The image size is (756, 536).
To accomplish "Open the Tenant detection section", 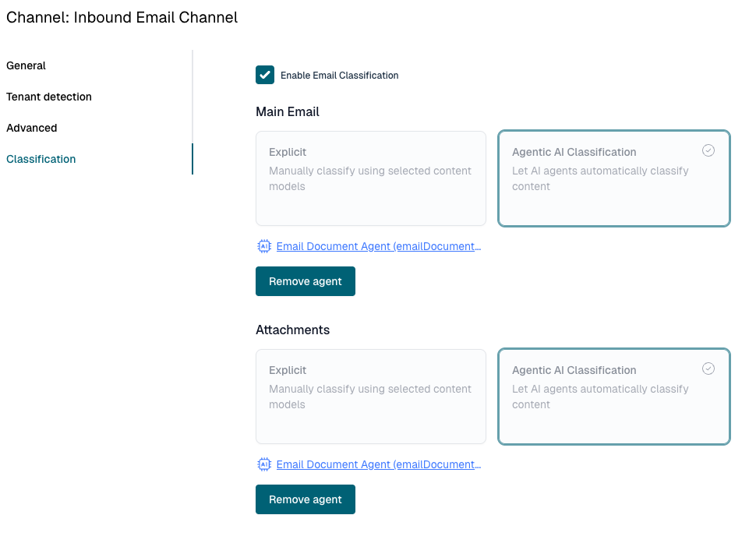I will [48, 97].
